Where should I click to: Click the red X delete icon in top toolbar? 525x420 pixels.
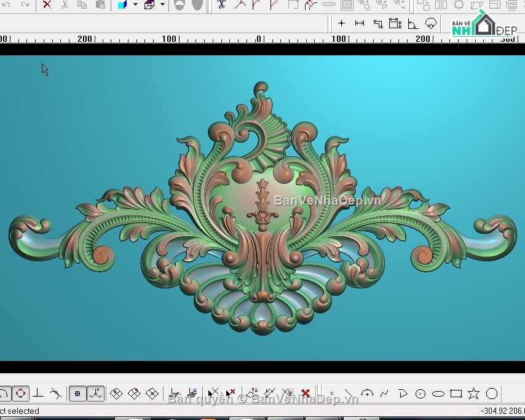tap(47, 5)
